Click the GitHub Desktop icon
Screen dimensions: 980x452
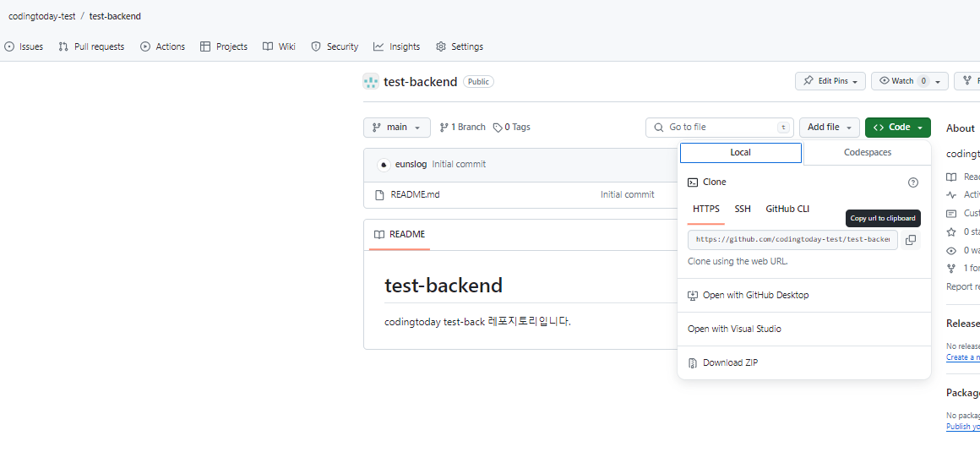tap(693, 295)
